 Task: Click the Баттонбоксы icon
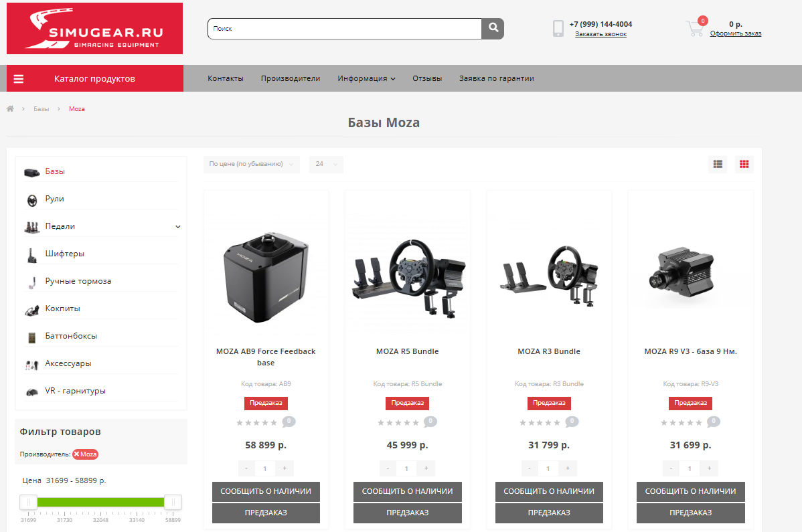[31, 337]
